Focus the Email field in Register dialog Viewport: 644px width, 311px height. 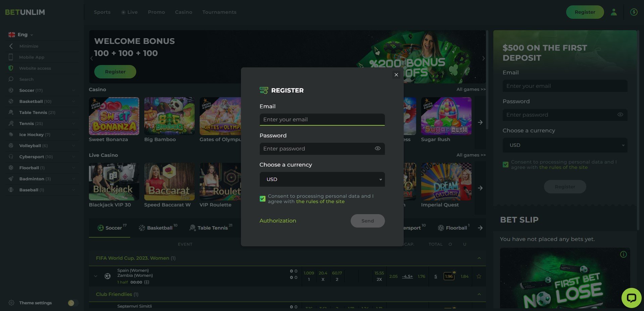click(322, 120)
